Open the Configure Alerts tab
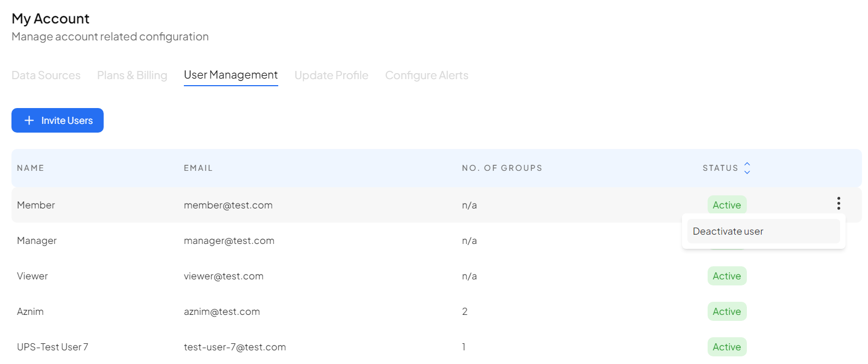Viewport: 868px width, 364px height. (x=427, y=75)
